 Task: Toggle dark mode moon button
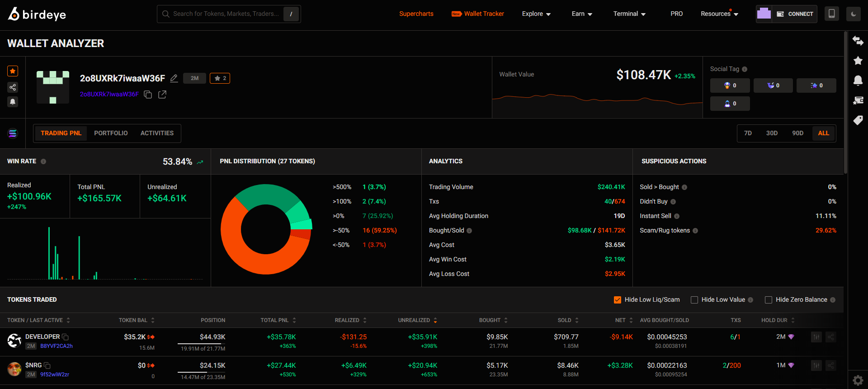[854, 14]
